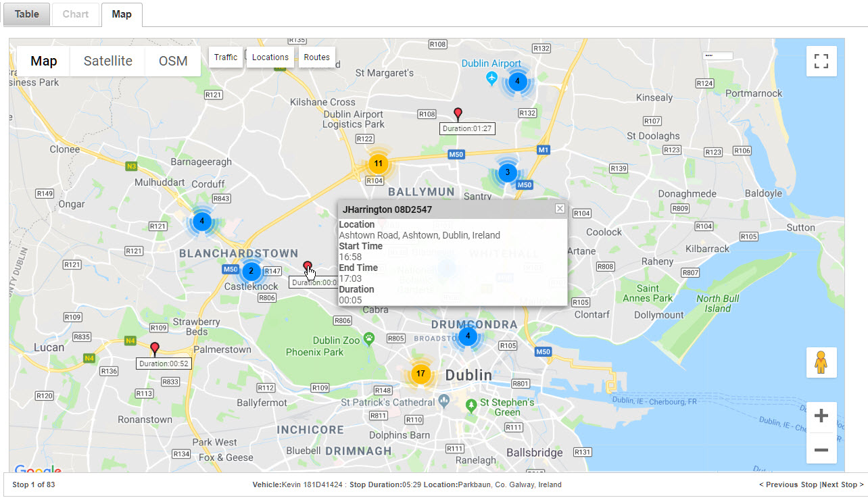
Task: Switch to the Table tab
Action: tap(27, 14)
